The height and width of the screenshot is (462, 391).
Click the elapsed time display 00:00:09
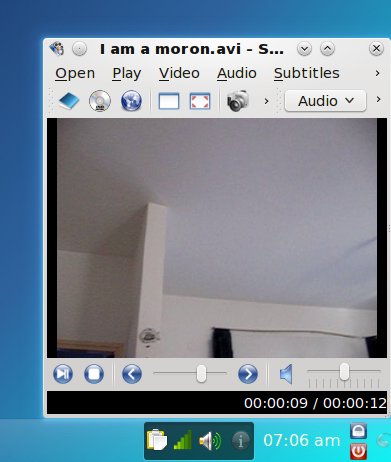[276, 403]
